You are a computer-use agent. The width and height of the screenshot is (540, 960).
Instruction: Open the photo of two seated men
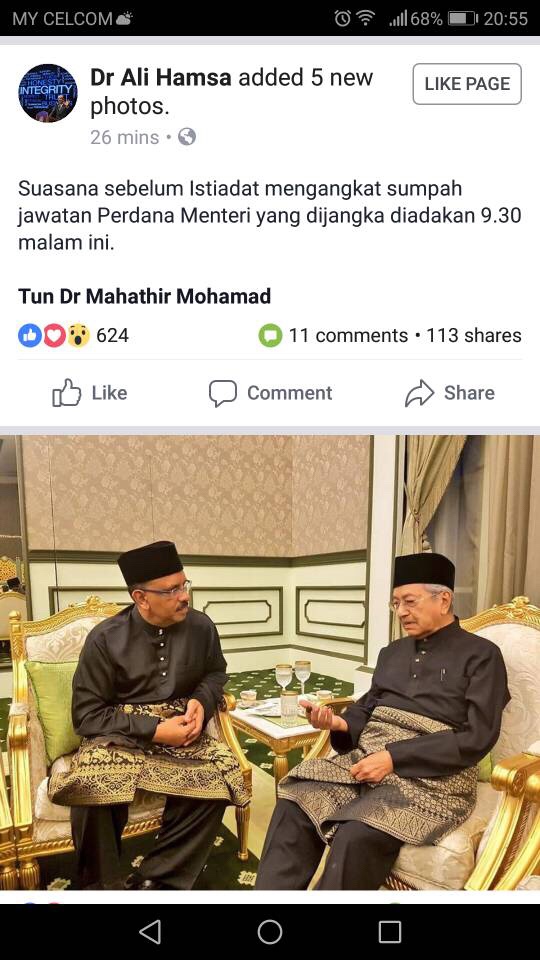[x=270, y=662]
